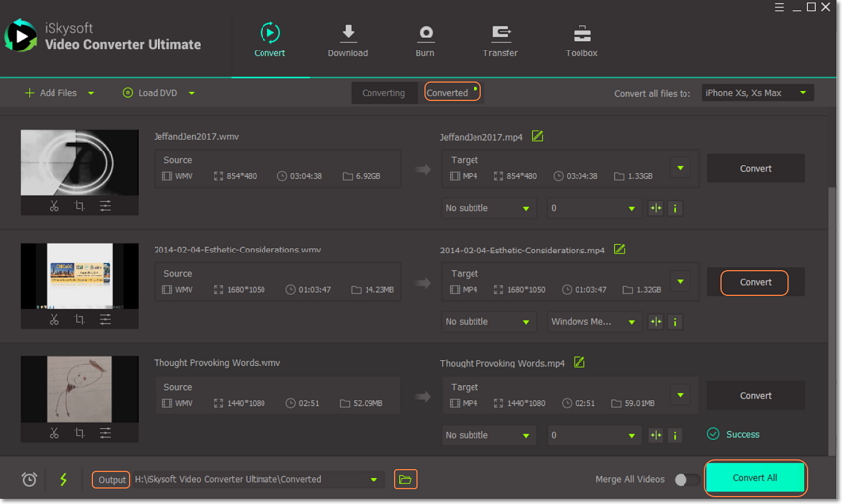The image size is (842, 504).
Task: Click info icon in JeffandJen2017 row
Action: 675,209
